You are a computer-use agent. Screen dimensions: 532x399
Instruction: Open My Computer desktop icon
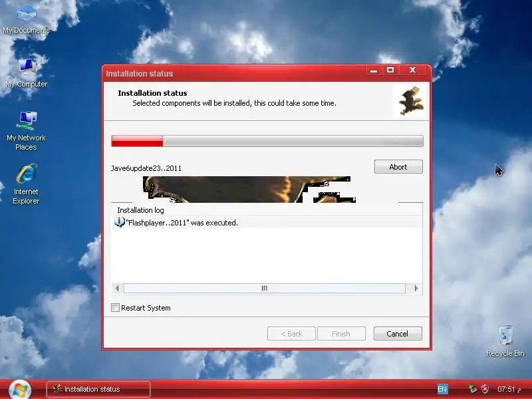26,73
